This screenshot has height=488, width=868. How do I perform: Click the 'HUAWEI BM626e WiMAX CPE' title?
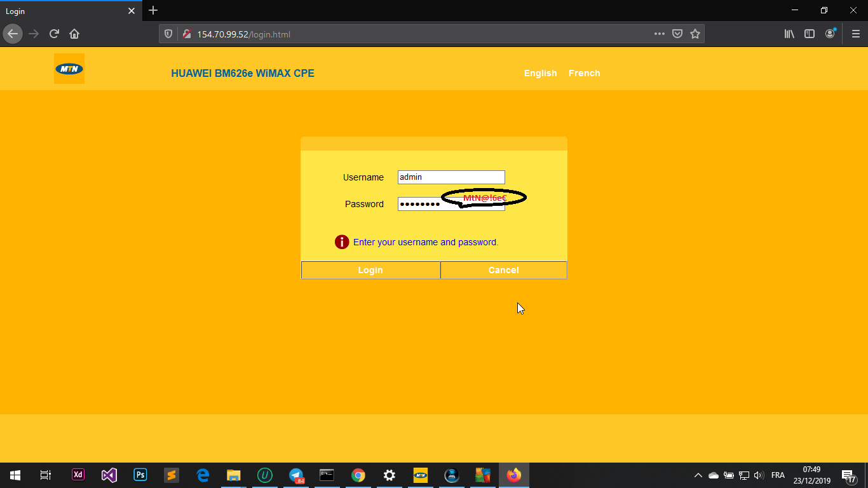click(x=243, y=73)
